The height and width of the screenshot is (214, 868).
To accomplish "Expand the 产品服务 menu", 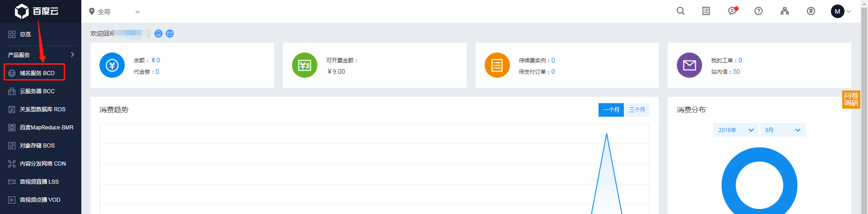I will [x=41, y=55].
